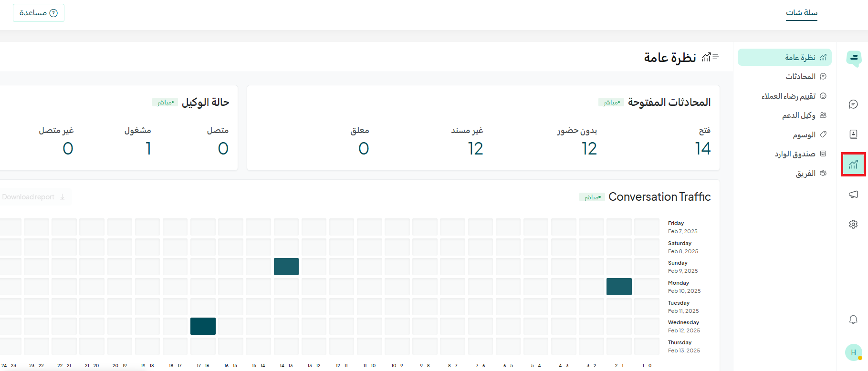Click the 6-5 hour column label
This screenshot has height=371, width=868.
point(508,366)
